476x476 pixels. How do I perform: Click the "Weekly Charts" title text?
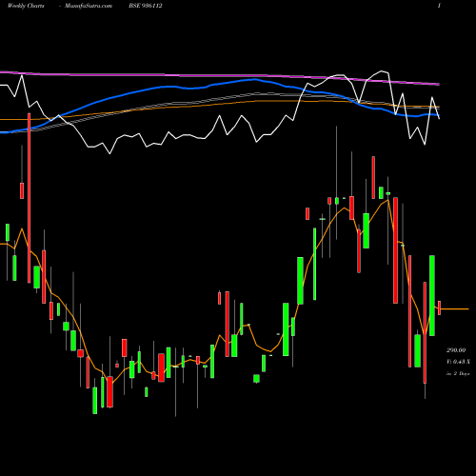pos(26,6)
